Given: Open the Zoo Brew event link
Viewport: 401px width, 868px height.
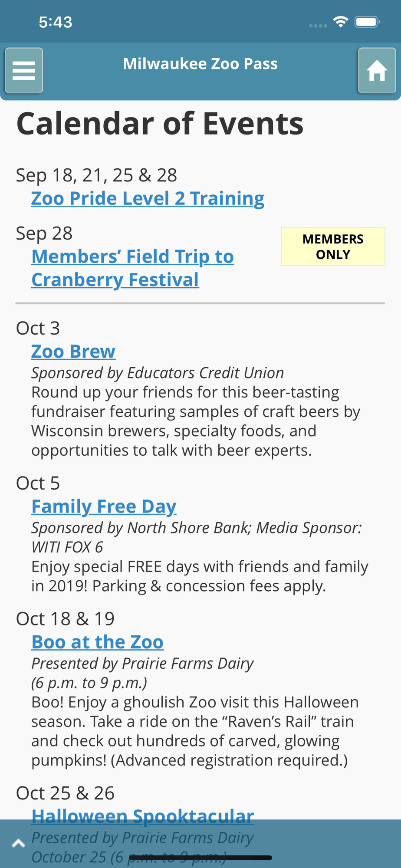Looking at the screenshot, I should [73, 351].
